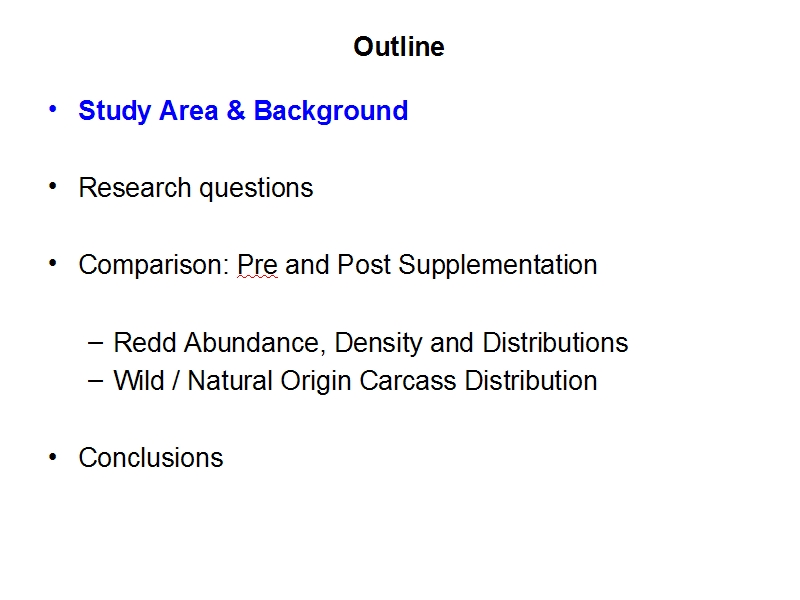Click the dash before Wild / Natural Origin
The height and width of the screenshot is (600, 800).
[95, 381]
